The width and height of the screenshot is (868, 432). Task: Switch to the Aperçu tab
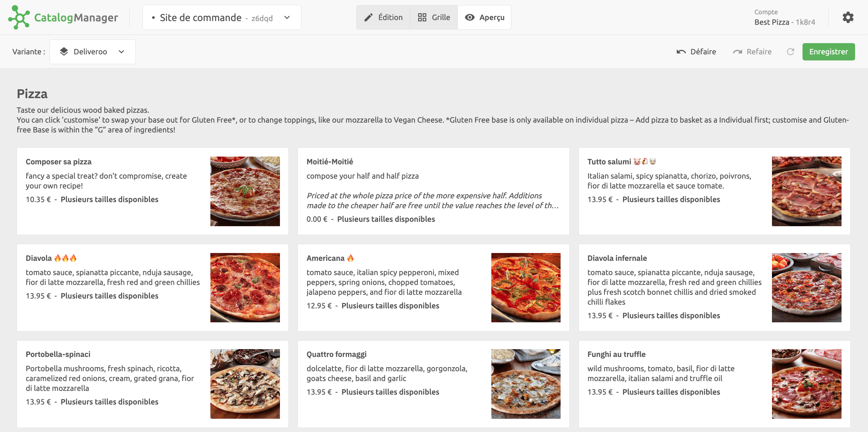click(484, 17)
